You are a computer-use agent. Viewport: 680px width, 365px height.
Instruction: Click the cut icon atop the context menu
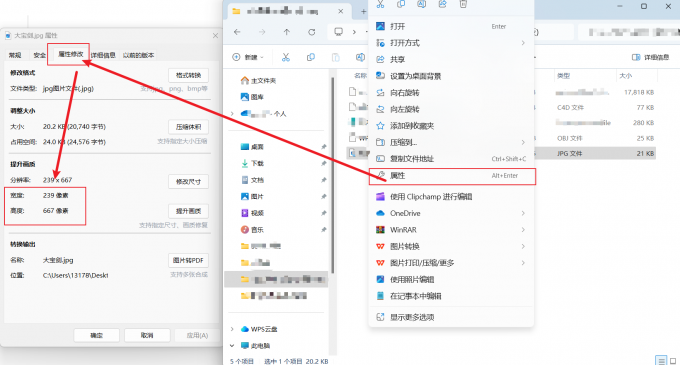[380, 4]
